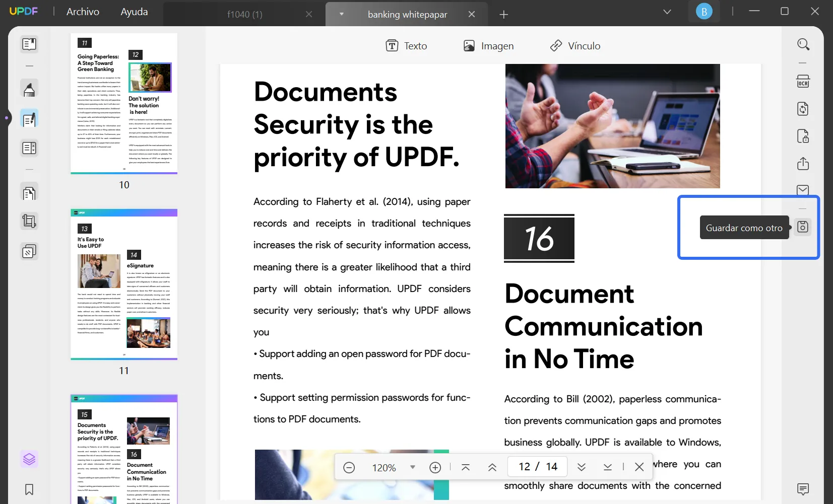Go to the previous page

492,468
